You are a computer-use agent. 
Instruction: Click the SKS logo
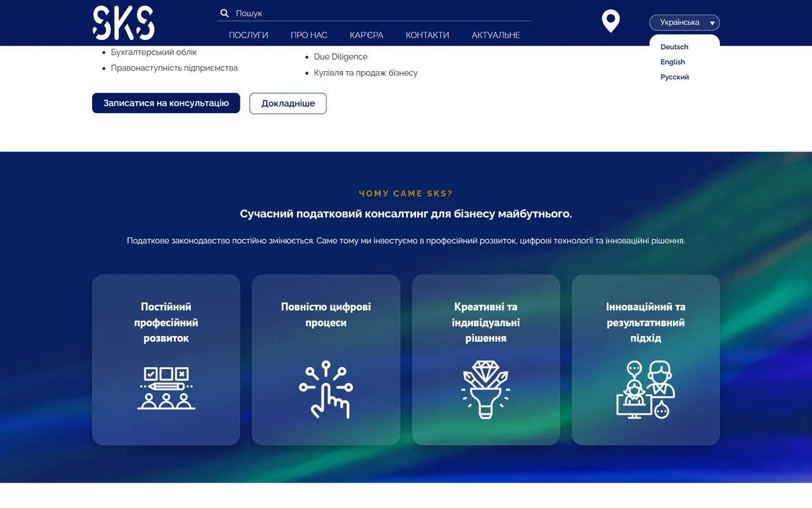click(x=124, y=23)
